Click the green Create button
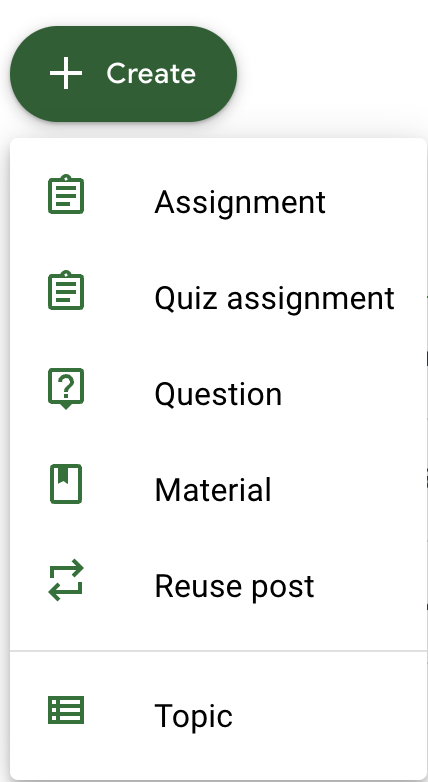This screenshot has height=782, width=428. (123, 74)
